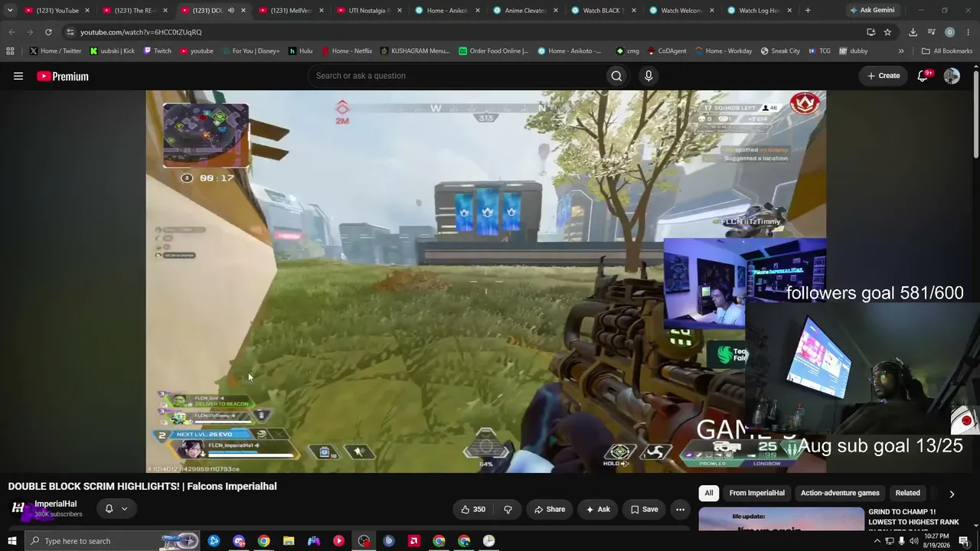Open Twitch bookmark
Viewport: 980px width, 551px height.
coord(158,51)
